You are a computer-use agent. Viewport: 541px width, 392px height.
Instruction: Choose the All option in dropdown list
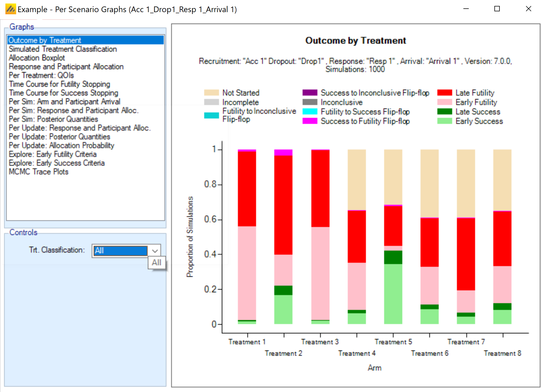pos(156,263)
